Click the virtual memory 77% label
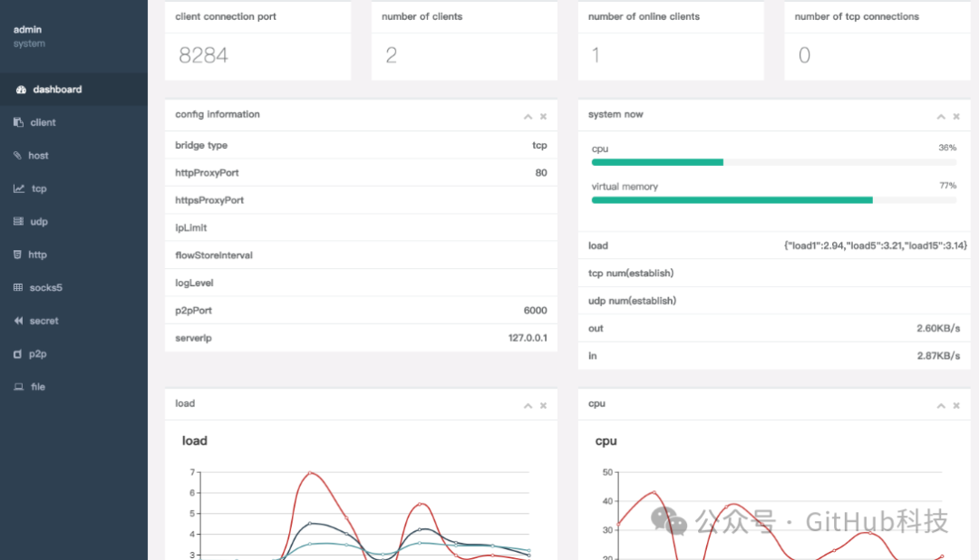979x560 pixels. [x=948, y=186]
